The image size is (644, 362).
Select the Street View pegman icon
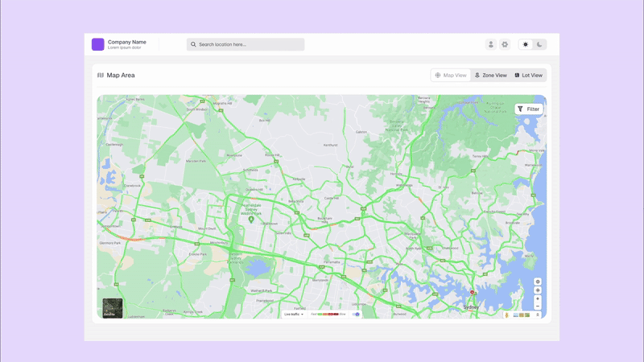click(x=507, y=315)
